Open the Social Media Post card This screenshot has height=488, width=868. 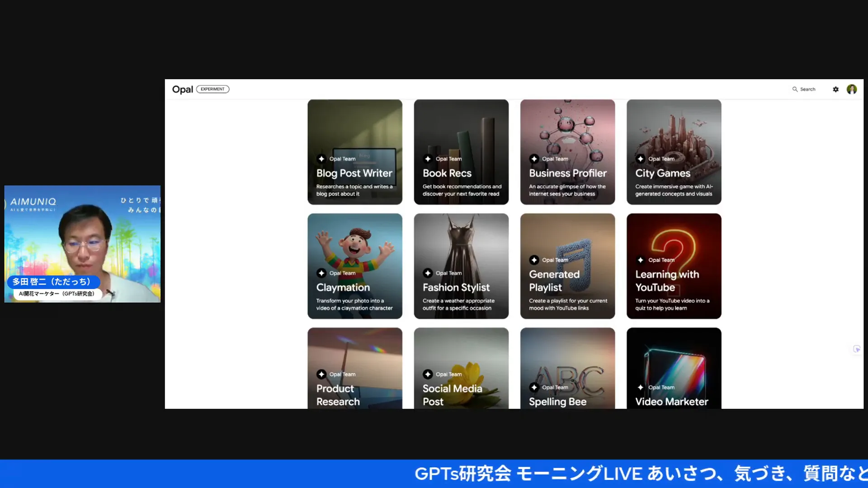pos(461,368)
